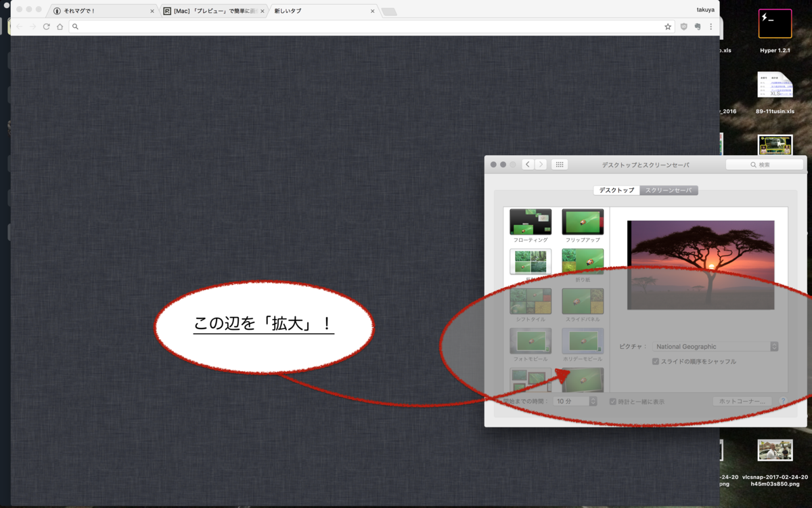The image size is (812, 508).
Task: Go forward in System Preferences
Action: click(540, 165)
